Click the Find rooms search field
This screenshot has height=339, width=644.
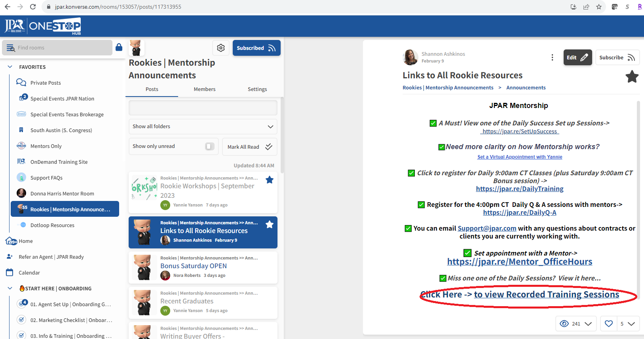(x=57, y=47)
